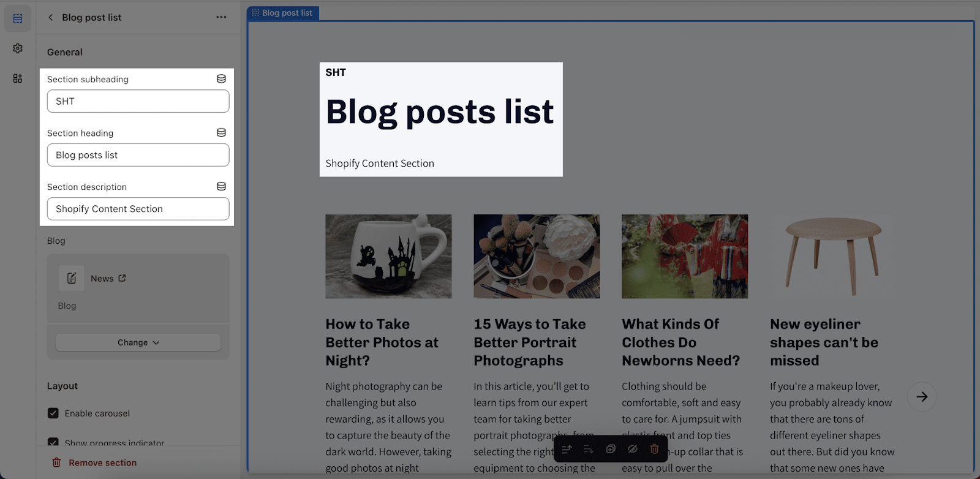Click the wooden table blog thumbnail

point(833,257)
